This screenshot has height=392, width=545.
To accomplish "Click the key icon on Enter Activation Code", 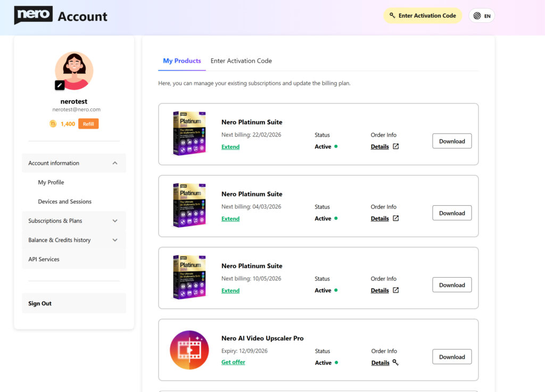I will tap(392, 15).
